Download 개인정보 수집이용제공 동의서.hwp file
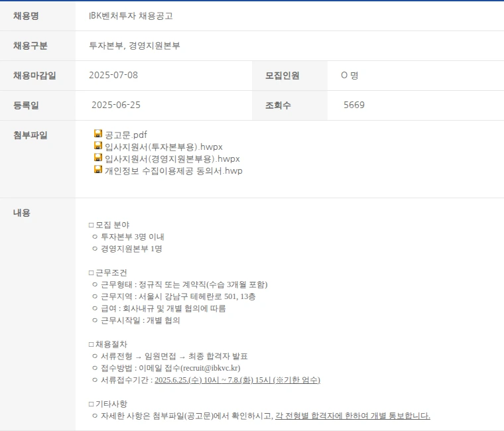Viewport: 504px width, 431px height. coord(174,170)
